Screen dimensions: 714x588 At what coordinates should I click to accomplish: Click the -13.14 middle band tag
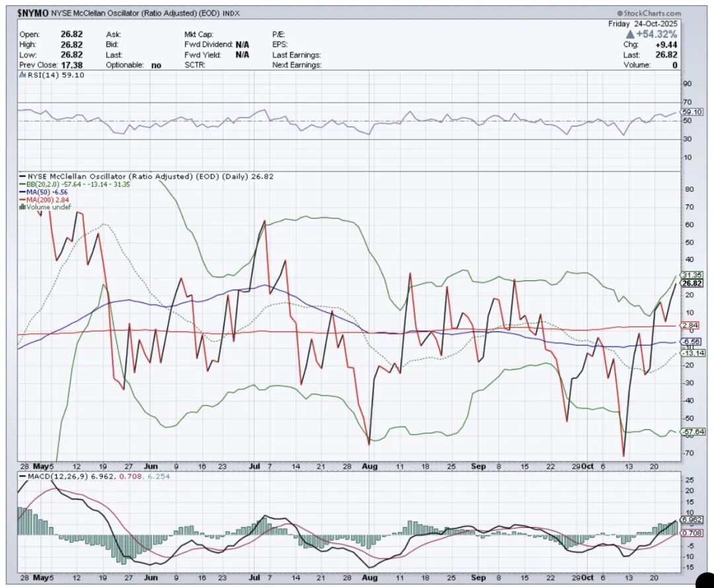click(x=694, y=353)
